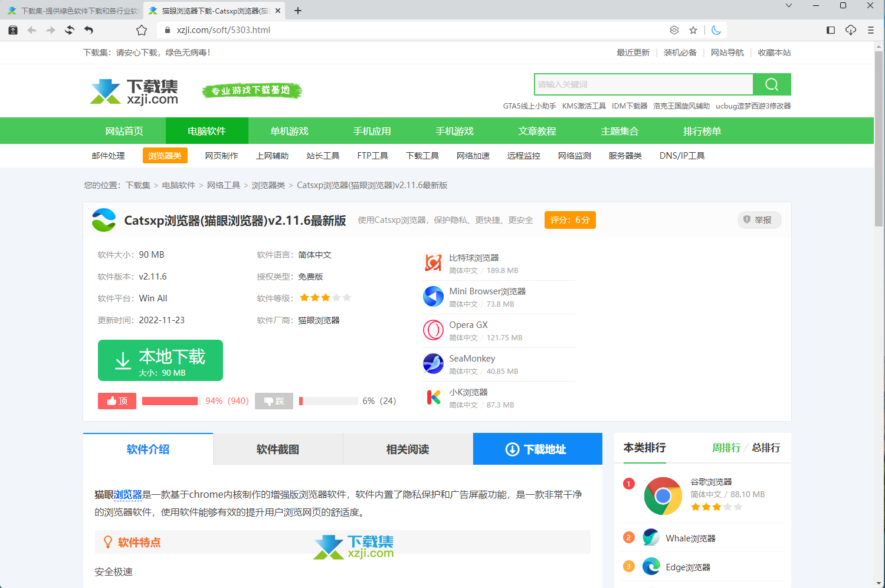This screenshot has width=885, height=588.
Task: Click the Whale browser icon
Action: click(651, 537)
